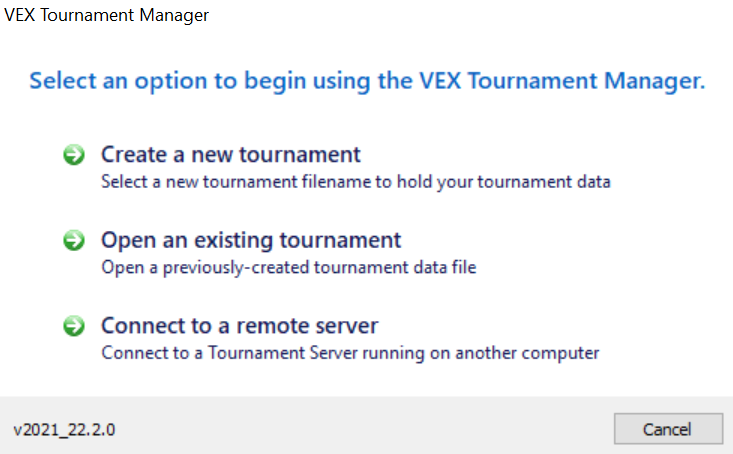The width and height of the screenshot is (733, 454).
Task: Select the Create a new tournament option
Action: 230,155
